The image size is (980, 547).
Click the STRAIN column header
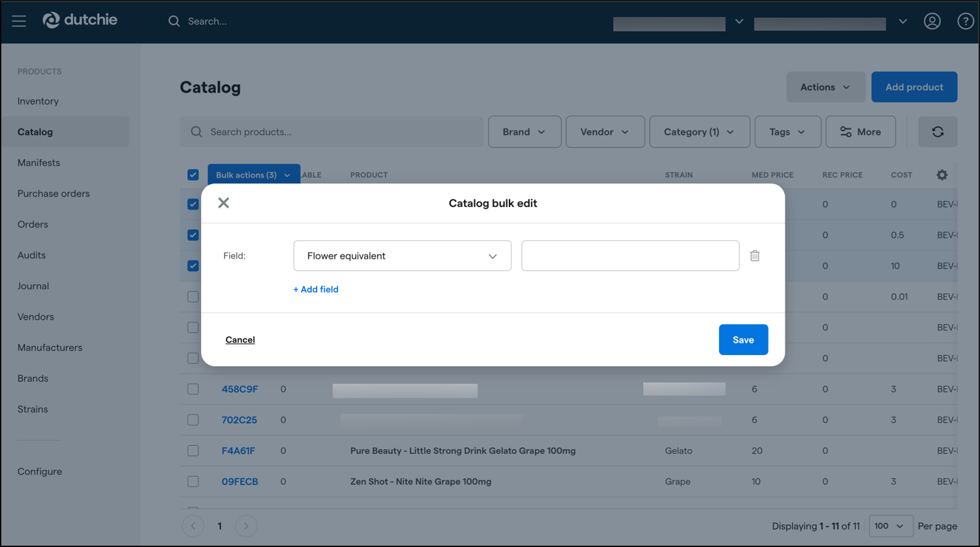pyautogui.click(x=679, y=175)
